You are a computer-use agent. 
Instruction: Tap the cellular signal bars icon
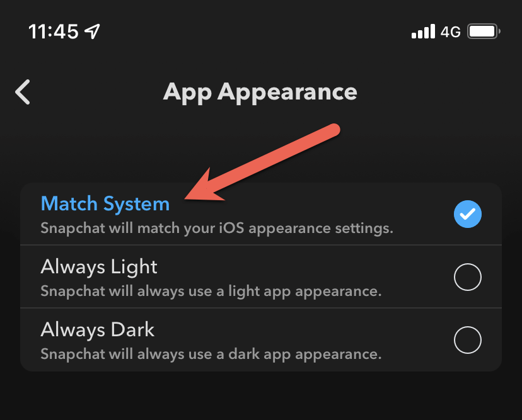[x=423, y=31]
